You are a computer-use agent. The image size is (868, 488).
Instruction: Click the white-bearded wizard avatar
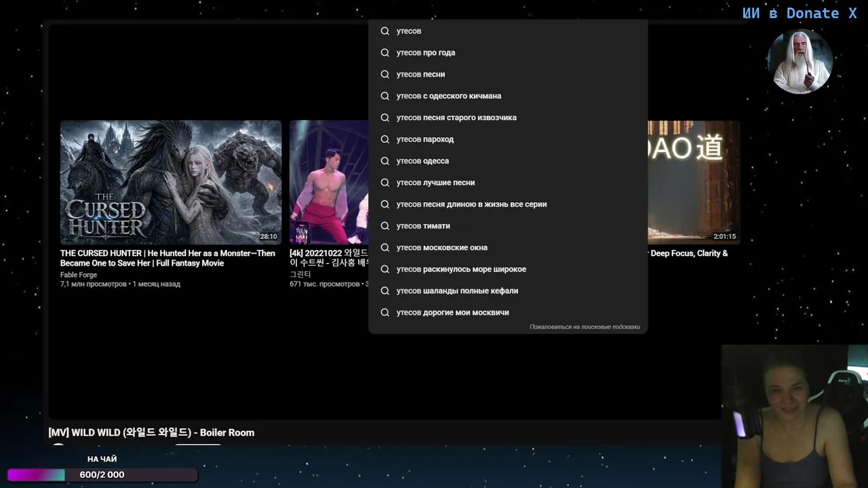800,61
